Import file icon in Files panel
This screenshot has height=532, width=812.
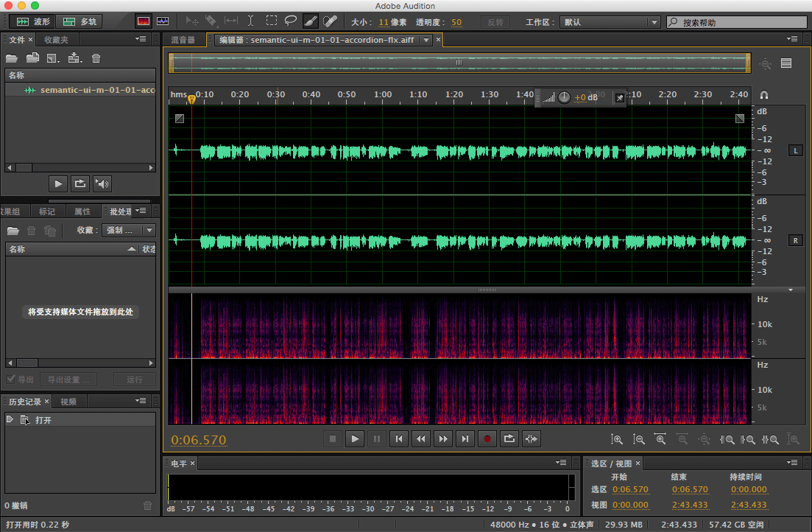tap(32, 58)
